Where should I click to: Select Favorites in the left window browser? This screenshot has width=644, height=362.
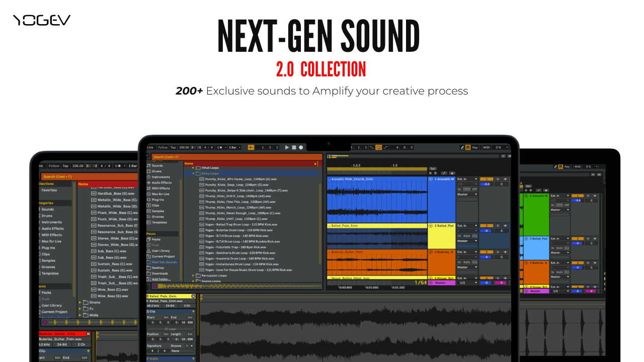tap(49, 190)
